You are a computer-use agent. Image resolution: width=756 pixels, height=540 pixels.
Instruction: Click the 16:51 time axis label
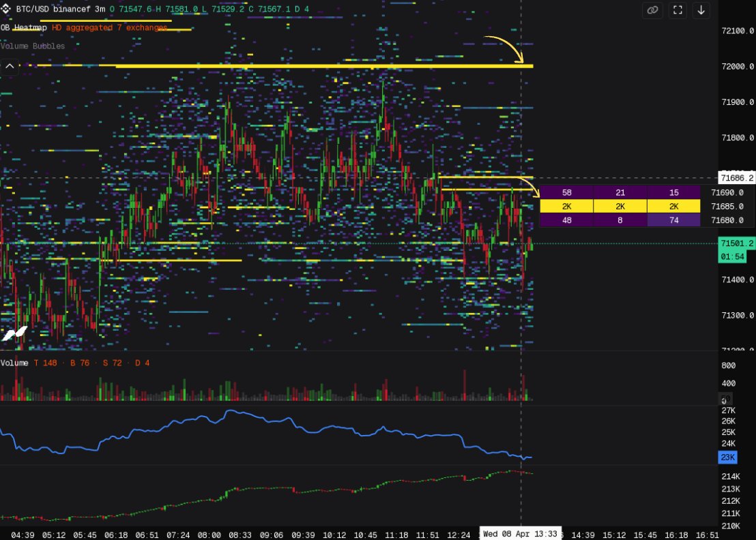(x=707, y=535)
